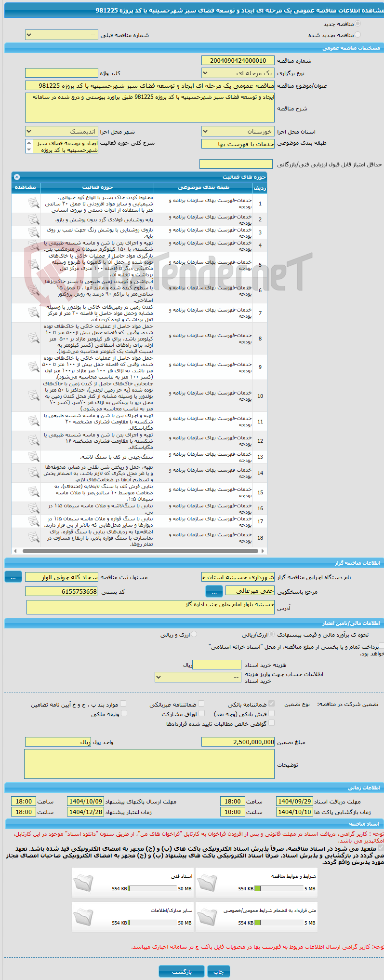
Task: Open view icon for row 1 activity
Action: click(33, 204)
